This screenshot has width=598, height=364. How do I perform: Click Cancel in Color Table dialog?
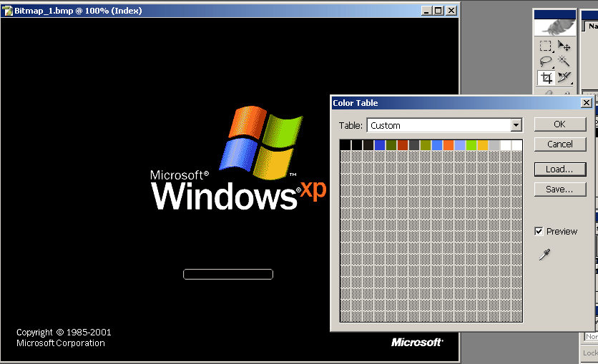(x=560, y=144)
